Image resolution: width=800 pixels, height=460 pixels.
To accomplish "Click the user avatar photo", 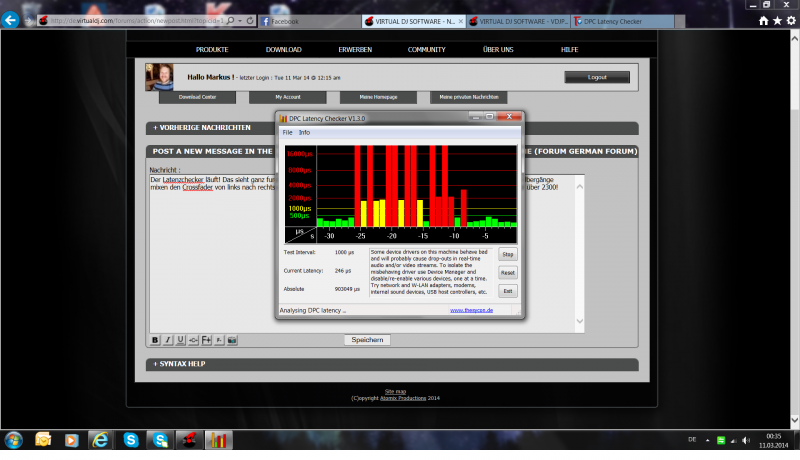I will point(159,77).
